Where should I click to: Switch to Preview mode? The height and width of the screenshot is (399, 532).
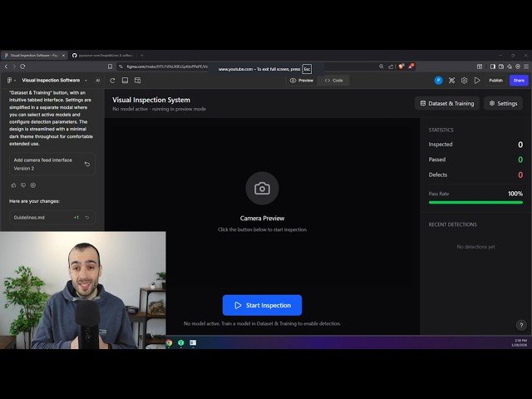click(302, 81)
